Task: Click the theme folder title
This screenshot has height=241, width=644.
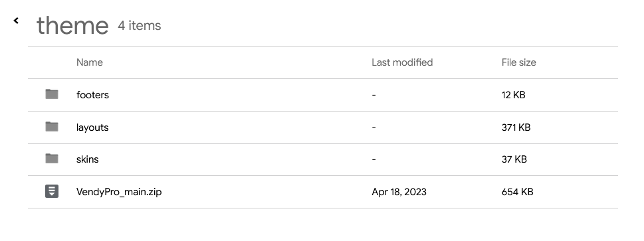Action: click(72, 25)
